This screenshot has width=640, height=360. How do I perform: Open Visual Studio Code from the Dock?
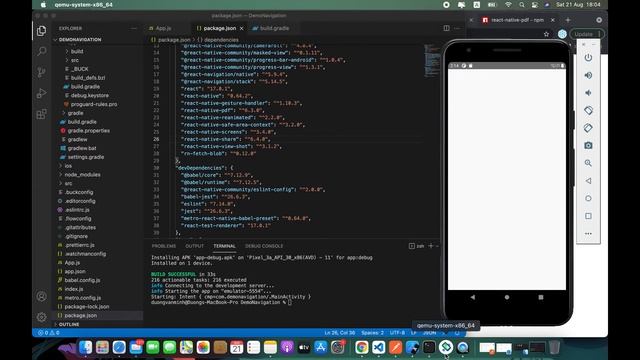pyautogui.click(x=378, y=347)
